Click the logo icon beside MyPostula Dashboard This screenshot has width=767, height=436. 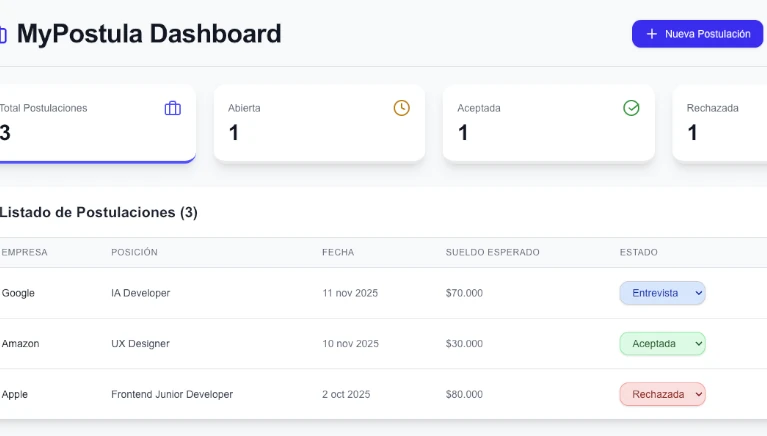pyautogui.click(x=3, y=35)
